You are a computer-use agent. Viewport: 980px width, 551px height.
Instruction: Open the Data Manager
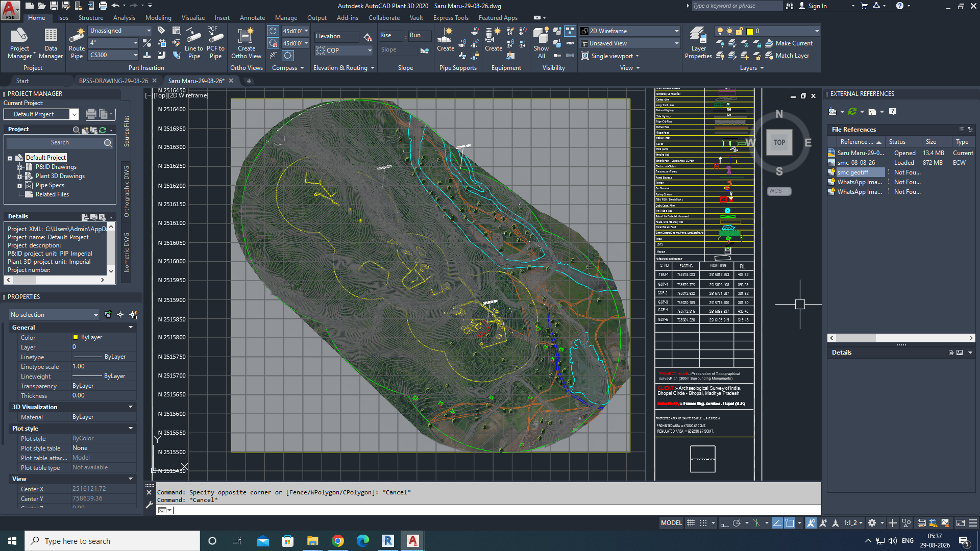click(51, 43)
